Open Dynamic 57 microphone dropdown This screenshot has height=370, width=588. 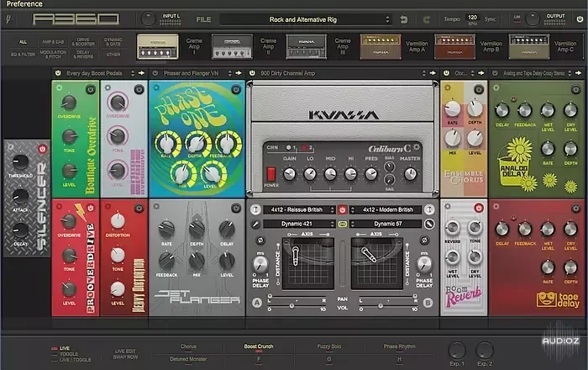386,224
